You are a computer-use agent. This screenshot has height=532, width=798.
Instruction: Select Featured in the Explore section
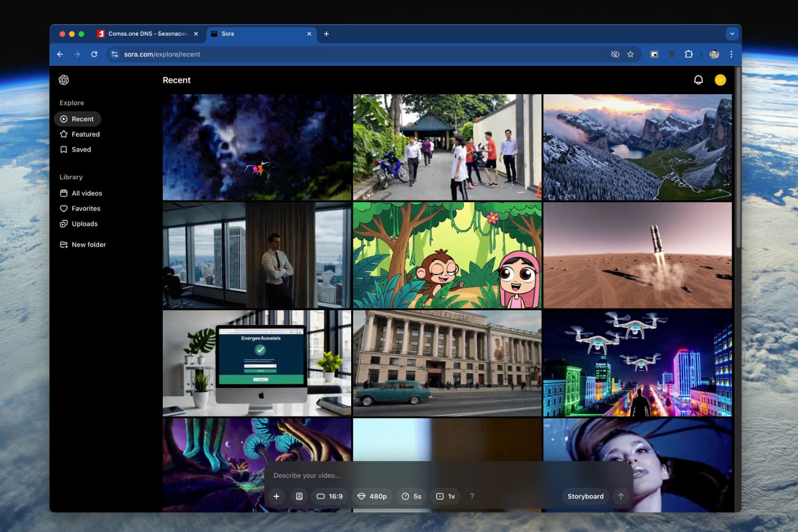point(85,134)
